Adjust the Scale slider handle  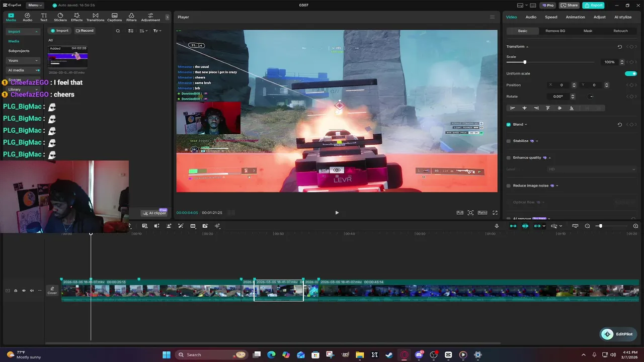(525, 62)
